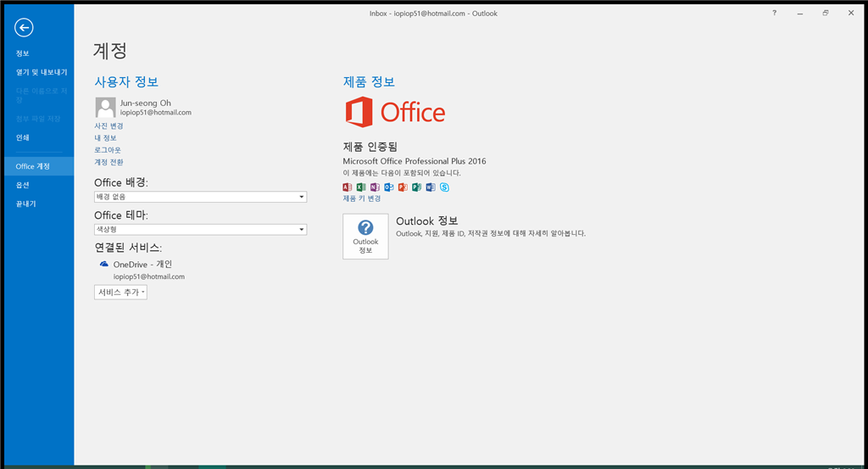This screenshot has height=469, width=868.
Task: Click the 사용자 정보 heading
Action: pos(126,82)
